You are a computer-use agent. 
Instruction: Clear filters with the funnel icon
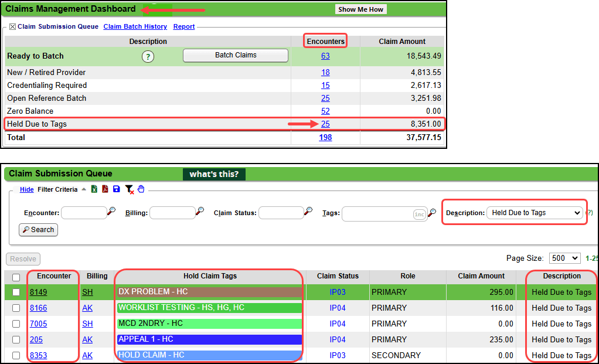[130, 189]
